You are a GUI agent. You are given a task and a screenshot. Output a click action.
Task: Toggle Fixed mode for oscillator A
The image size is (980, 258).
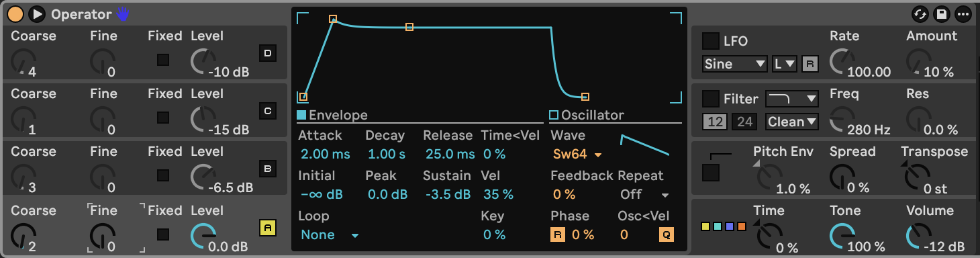click(x=163, y=234)
